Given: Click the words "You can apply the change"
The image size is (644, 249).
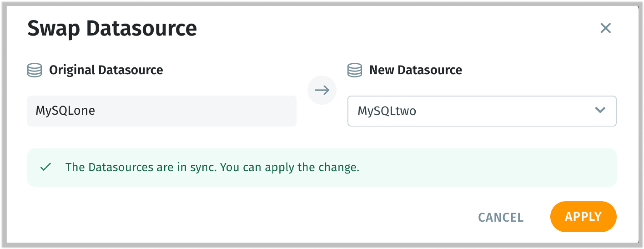Looking at the screenshot, I should pos(290,167).
